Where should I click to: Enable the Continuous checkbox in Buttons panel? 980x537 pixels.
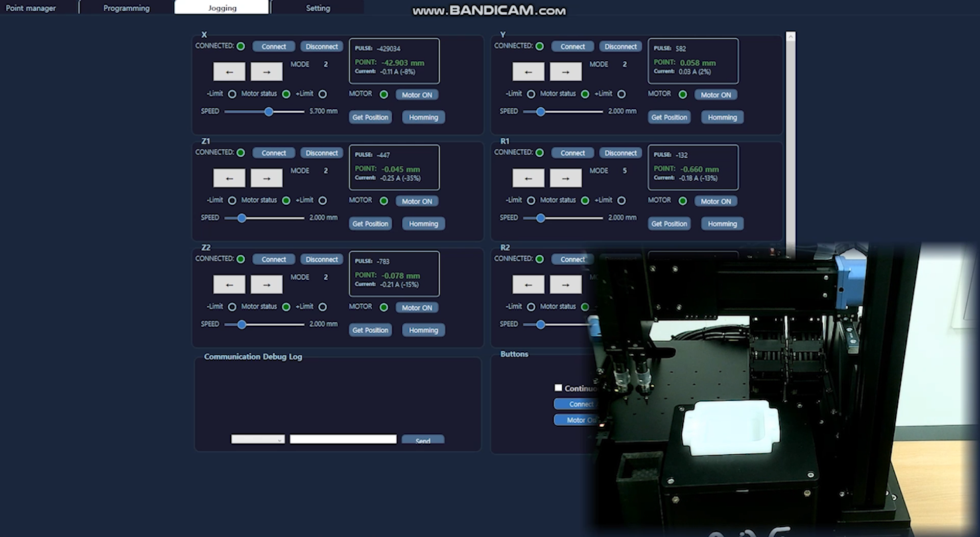pyautogui.click(x=558, y=388)
